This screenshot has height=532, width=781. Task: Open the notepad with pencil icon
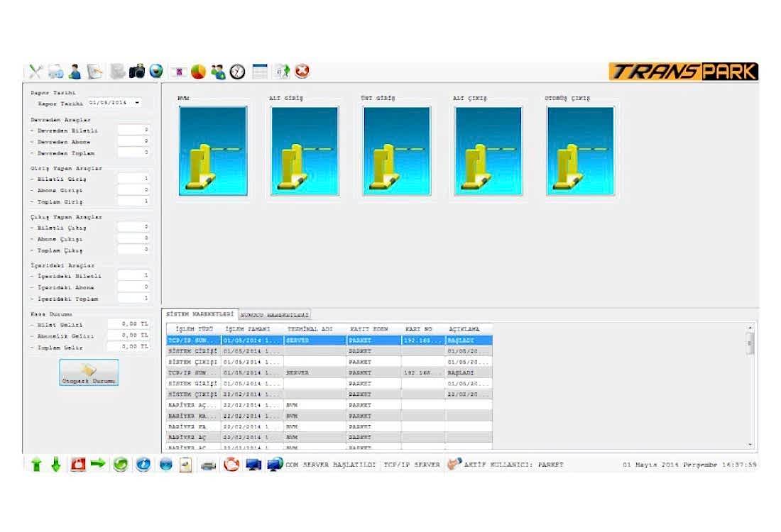pos(94,72)
